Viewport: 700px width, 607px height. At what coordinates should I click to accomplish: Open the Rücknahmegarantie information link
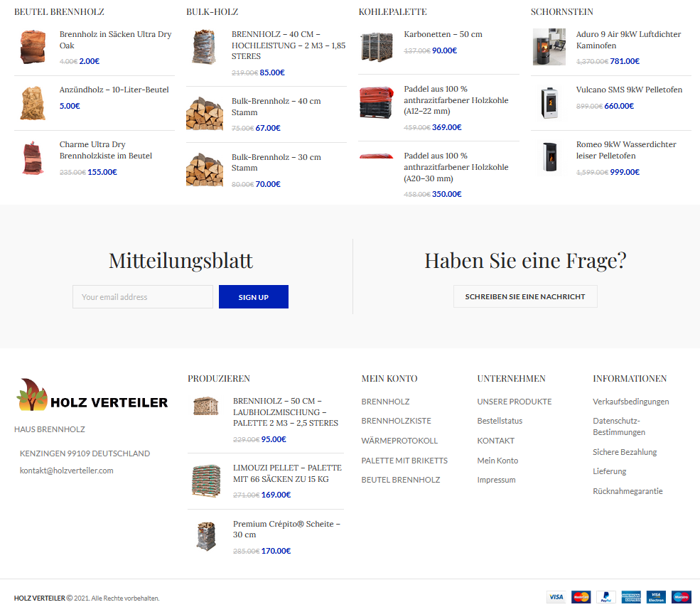point(628,491)
